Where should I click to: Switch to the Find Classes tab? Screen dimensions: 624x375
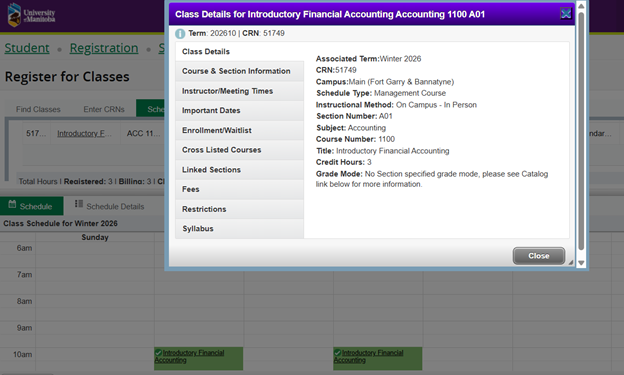point(38,109)
